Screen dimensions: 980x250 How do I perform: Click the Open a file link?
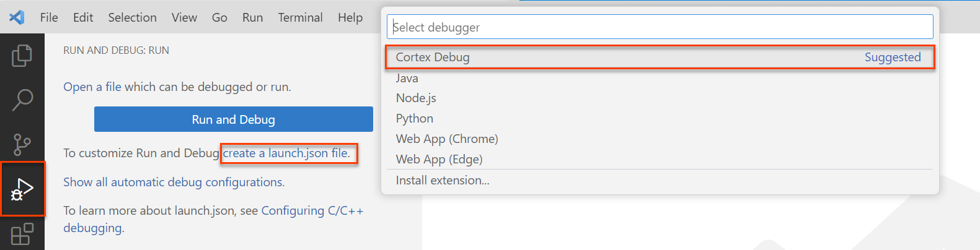pos(92,87)
